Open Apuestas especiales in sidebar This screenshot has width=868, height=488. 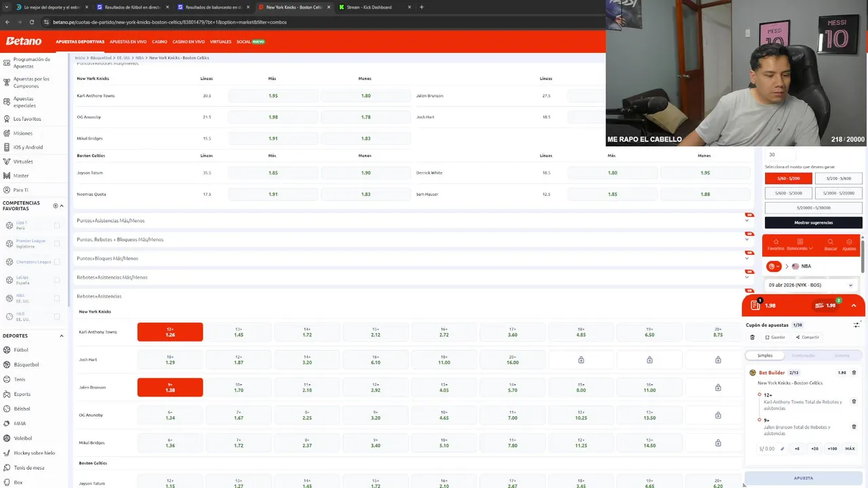pyautogui.click(x=24, y=102)
